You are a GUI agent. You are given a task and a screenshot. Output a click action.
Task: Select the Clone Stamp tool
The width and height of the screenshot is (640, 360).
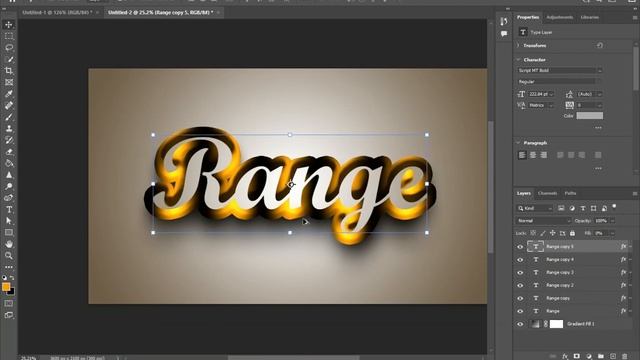point(9,129)
